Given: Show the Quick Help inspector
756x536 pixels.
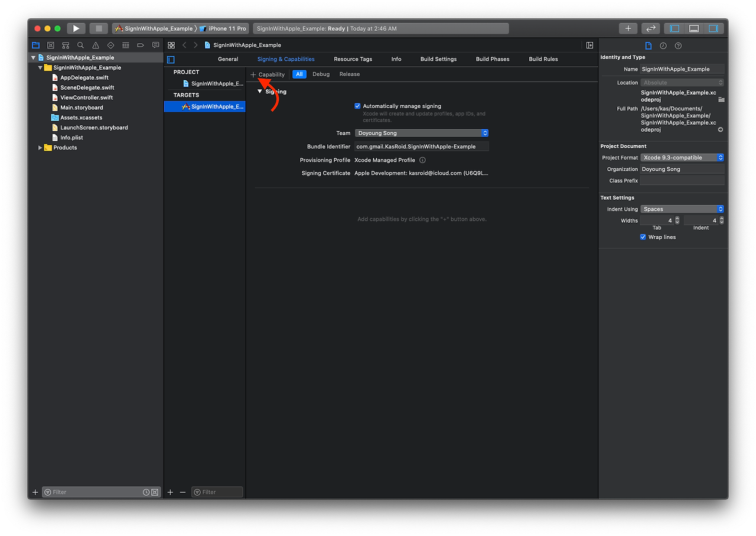Looking at the screenshot, I should pos(678,46).
